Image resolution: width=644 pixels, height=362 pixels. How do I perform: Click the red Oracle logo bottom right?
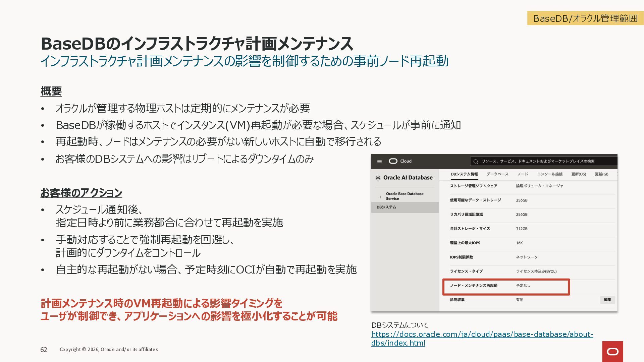coord(612,351)
